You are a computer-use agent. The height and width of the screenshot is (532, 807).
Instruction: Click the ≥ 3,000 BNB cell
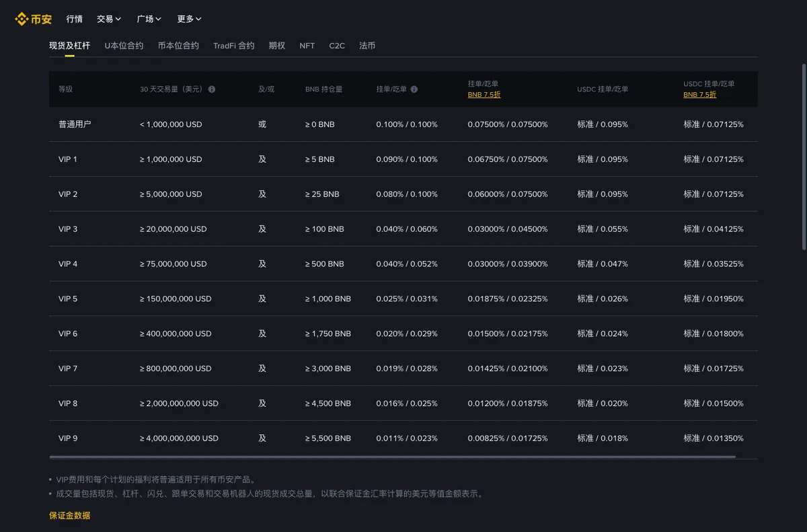click(328, 369)
